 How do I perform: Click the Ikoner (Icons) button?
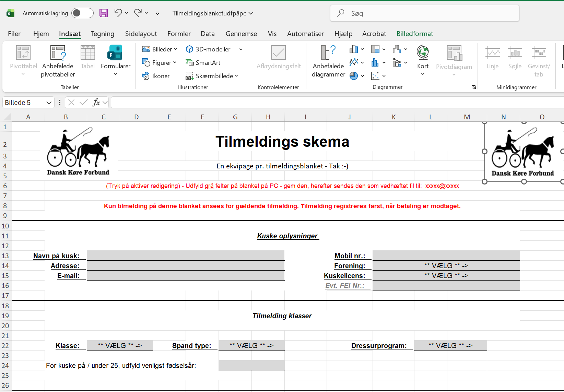pos(156,76)
